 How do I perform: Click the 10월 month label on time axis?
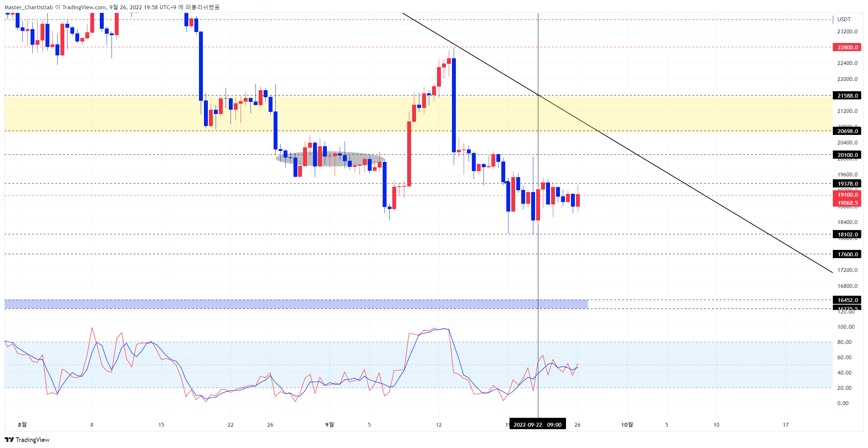tap(627, 425)
